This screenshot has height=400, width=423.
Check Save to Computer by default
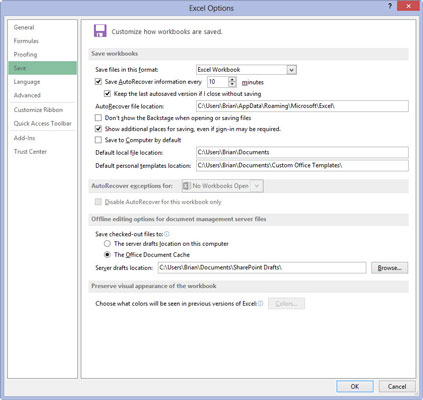(x=98, y=140)
